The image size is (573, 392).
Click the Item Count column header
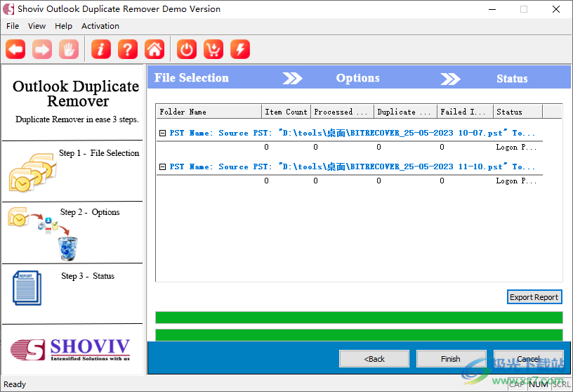point(286,112)
